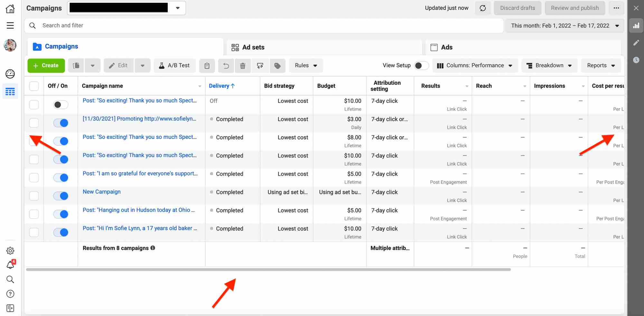
Task: Open the tags icon in the toolbar
Action: click(277, 65)
